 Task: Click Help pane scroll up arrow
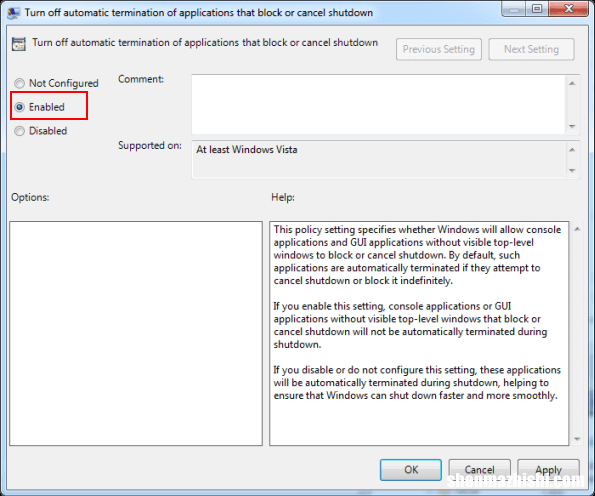[x=577, y=229]
